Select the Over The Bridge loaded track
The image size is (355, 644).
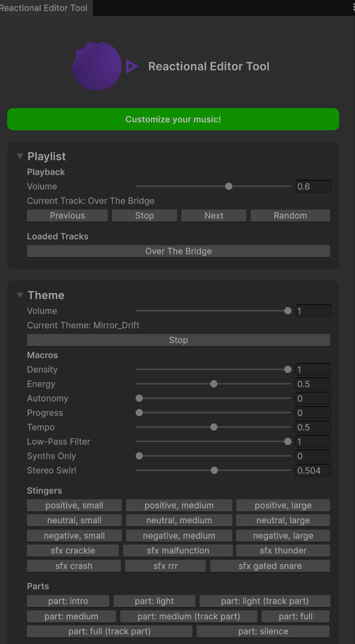(178, 251)
